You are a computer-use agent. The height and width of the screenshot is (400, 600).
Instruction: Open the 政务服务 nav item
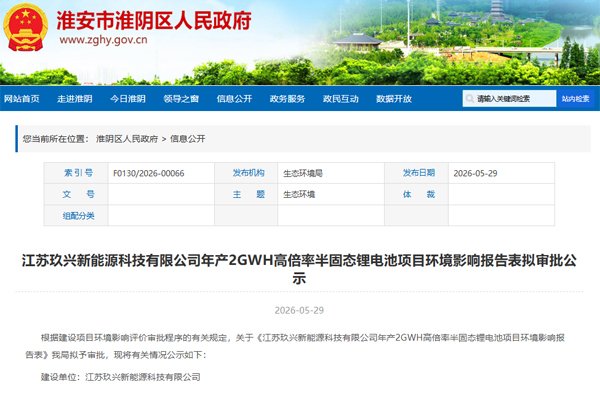287,99
